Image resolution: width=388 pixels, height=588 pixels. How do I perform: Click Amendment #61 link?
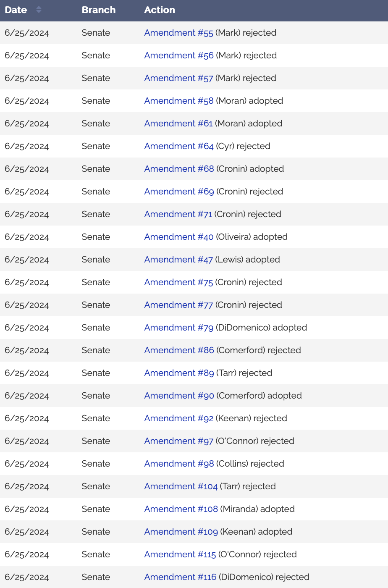178,123
